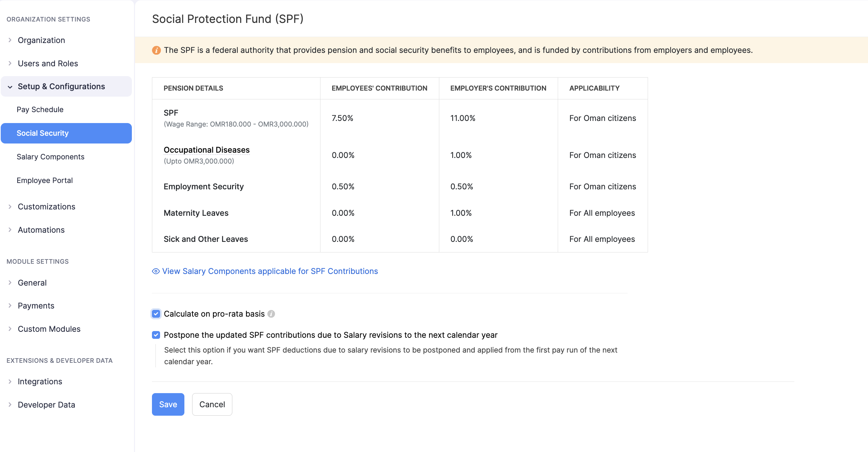Expand the Customizations section

pyautogui.click(x=10, y=207)
